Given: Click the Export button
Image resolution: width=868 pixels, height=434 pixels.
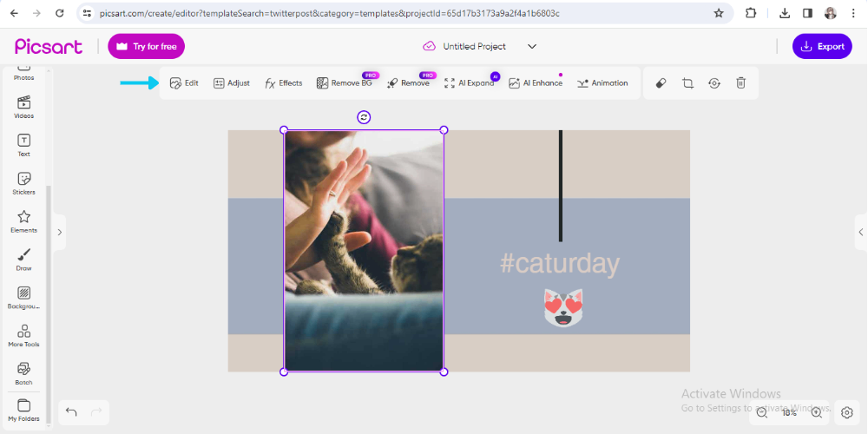Looking at the screenshot, I should pyautogui.click(x=822, y=47).
